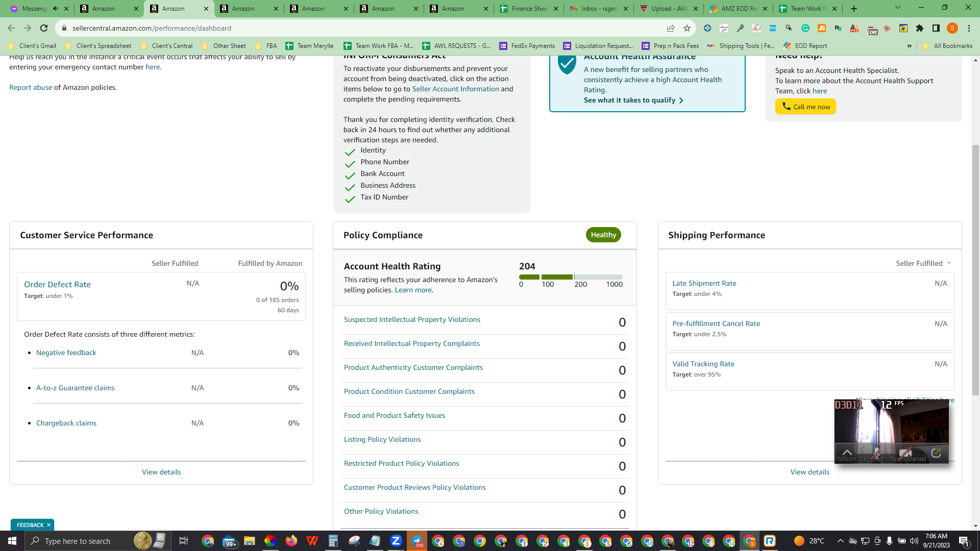Open the Chrome three-dot menu
The width and height of the screenshot is (980, 551).
click(969, 28)
